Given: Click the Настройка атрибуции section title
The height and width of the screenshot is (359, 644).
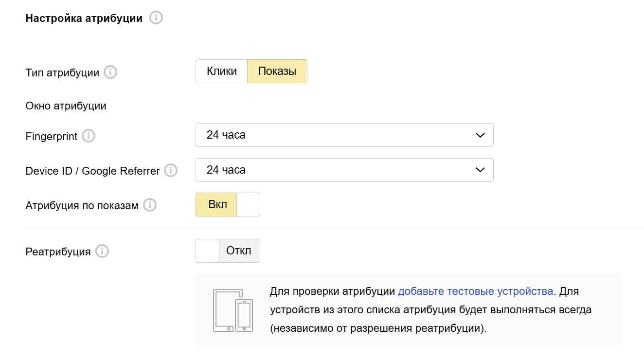Looking at the screenshot, I should pos(84,18).
